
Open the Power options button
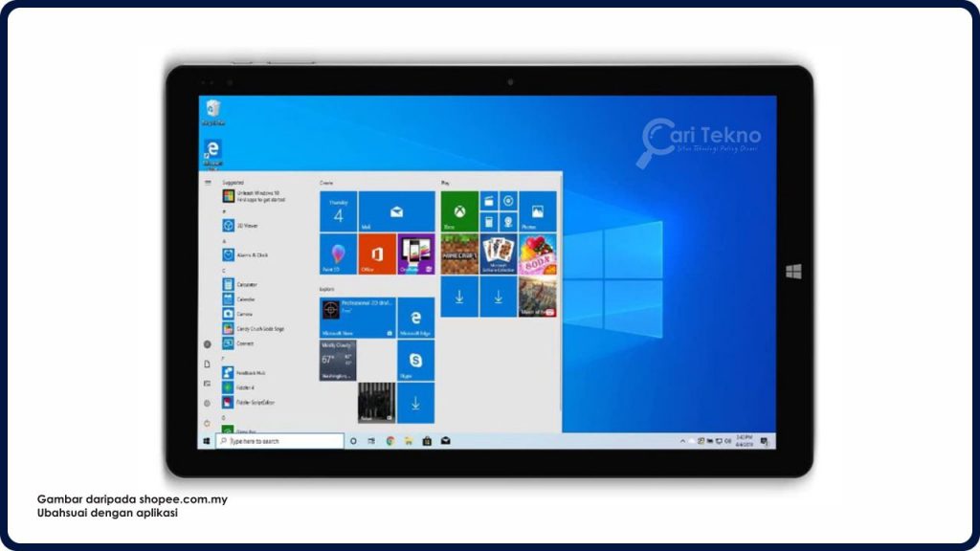click(207, 422)
